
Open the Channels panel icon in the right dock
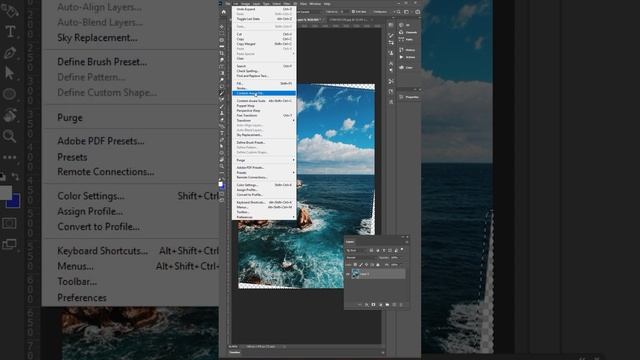401,32
